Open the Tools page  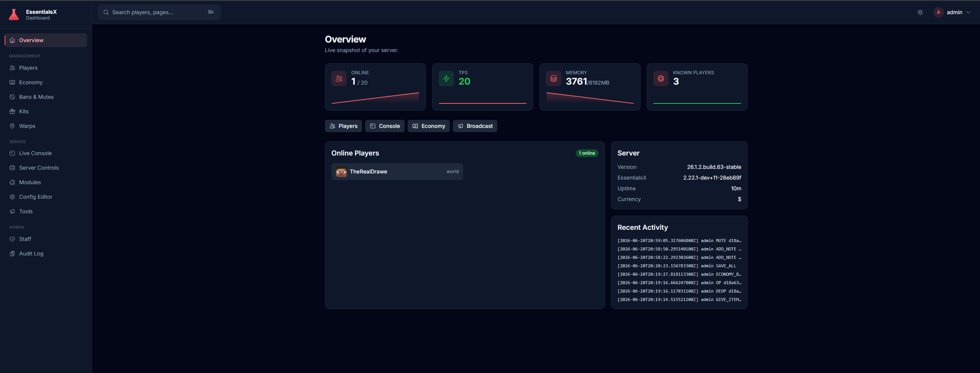46,211
